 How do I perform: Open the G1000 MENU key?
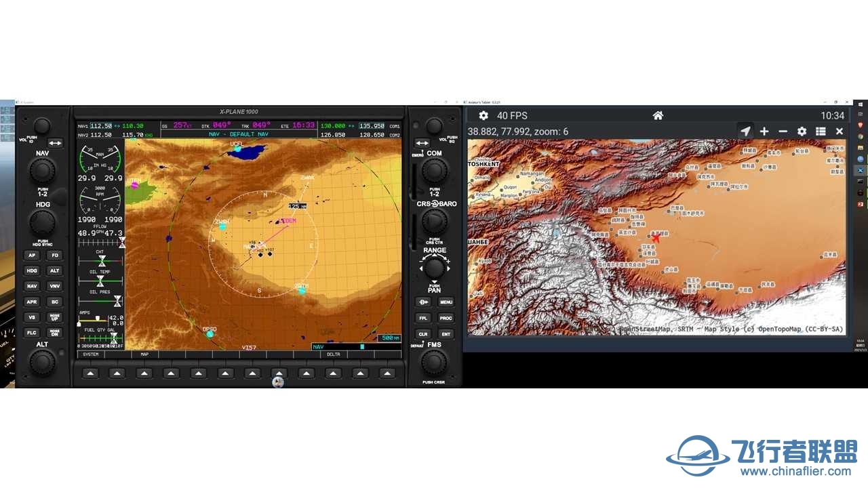(446, 302)
